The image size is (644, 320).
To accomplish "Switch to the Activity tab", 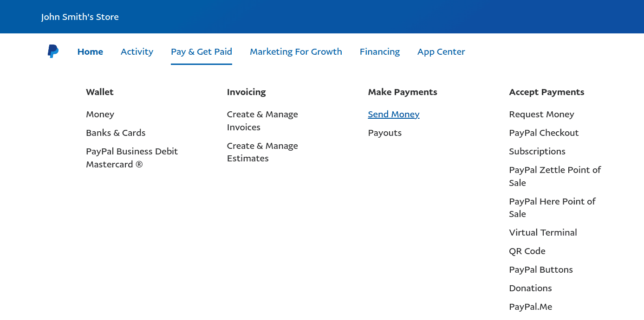I will pos(137,52).
